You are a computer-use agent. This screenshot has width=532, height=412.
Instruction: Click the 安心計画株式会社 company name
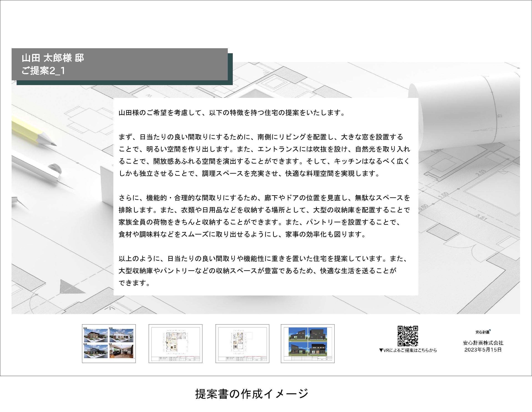coord(483,343)
